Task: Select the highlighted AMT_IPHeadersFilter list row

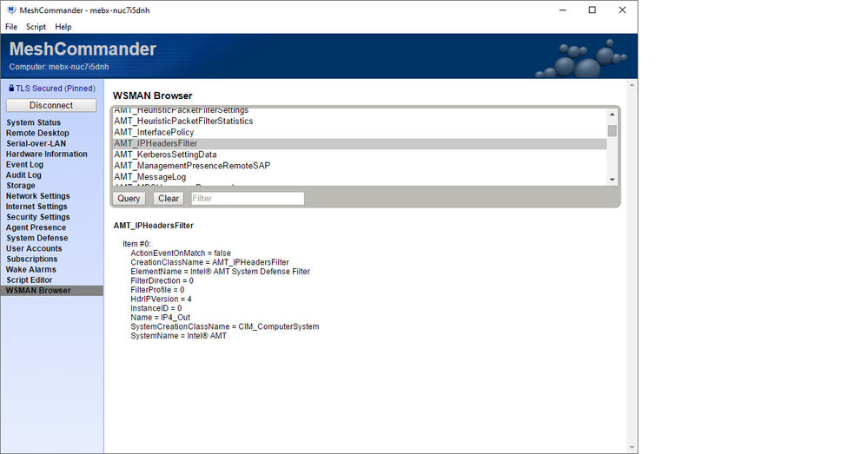Action: coord(359,144)
